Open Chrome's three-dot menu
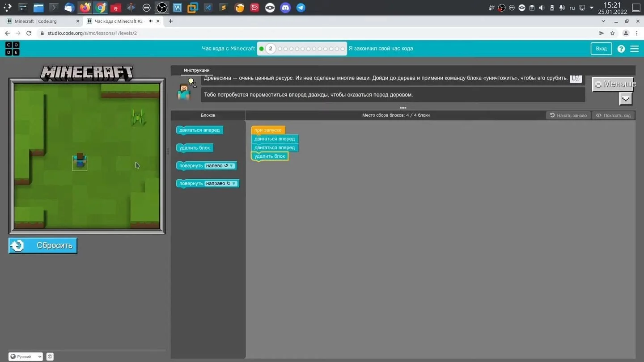This screenshot has height=362, width=644. coord(637,33)
